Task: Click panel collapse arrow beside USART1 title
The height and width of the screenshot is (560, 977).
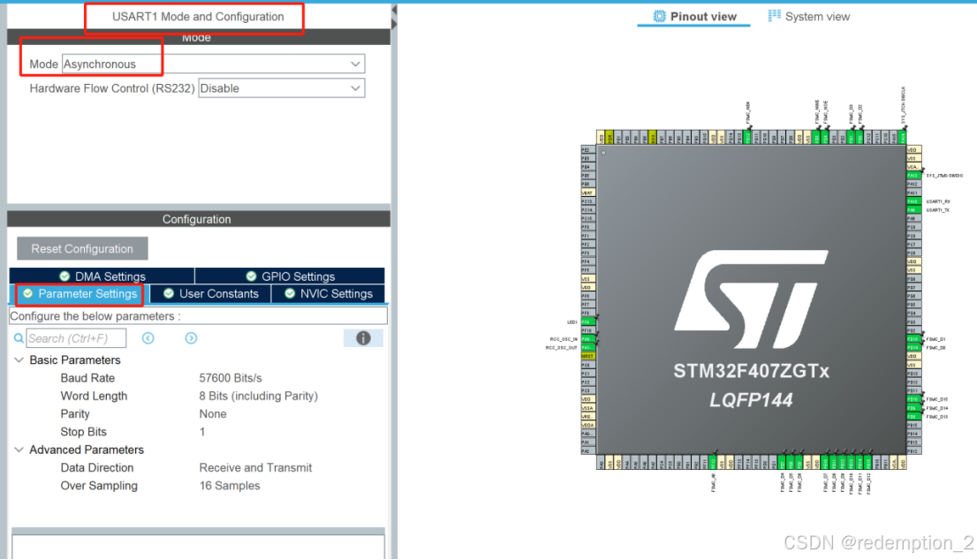Action: point(394,10)
